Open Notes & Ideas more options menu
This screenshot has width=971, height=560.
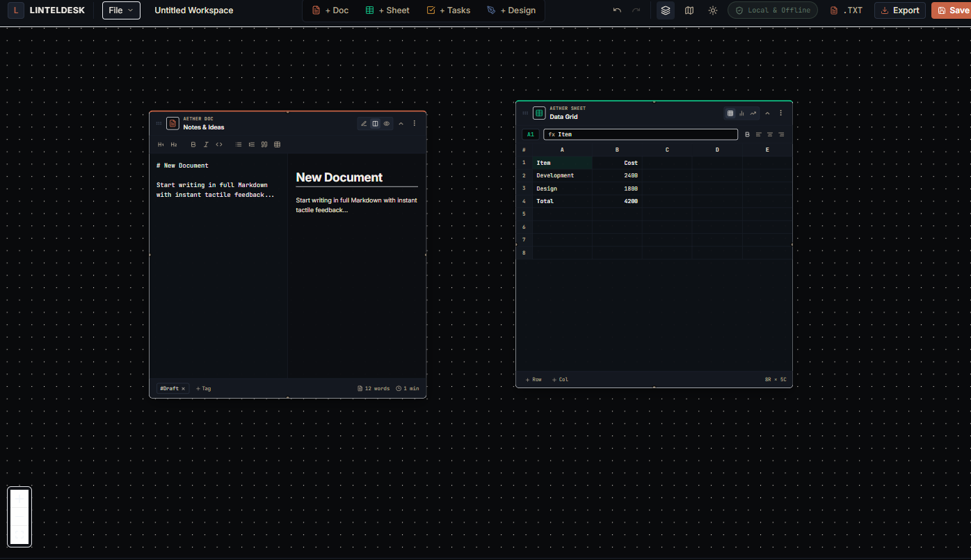click(415, 123)
